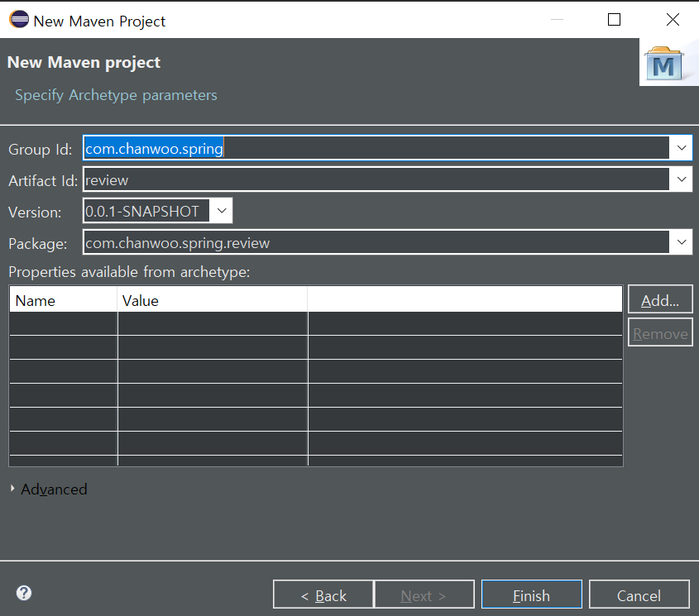Click the Value column header
The width and height of the screenshot is (699, 616).
click(213, 299)
